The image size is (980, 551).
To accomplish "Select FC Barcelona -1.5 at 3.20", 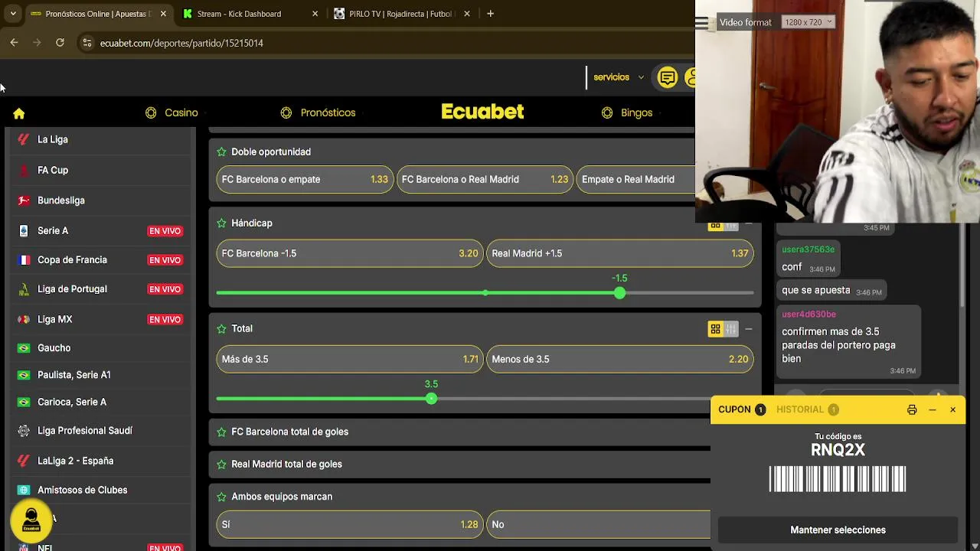I will click(x=350, y=253).
